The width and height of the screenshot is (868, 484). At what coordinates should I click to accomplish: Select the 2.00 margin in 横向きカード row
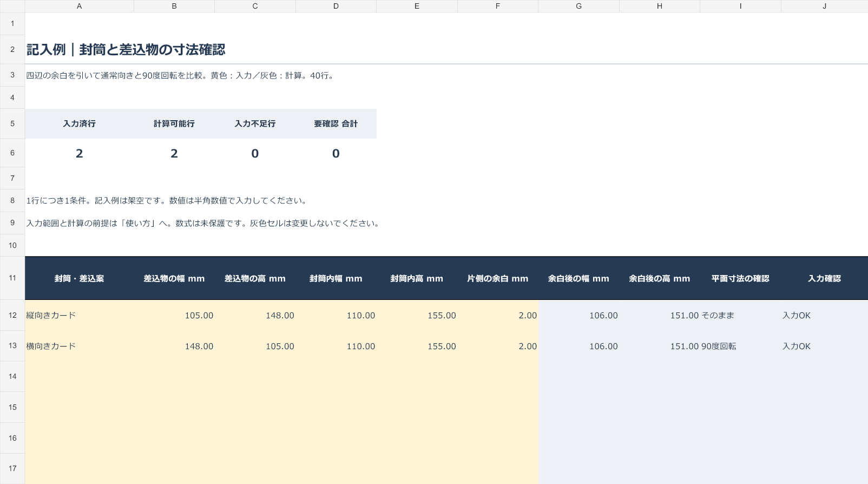[x=498, y=346]
